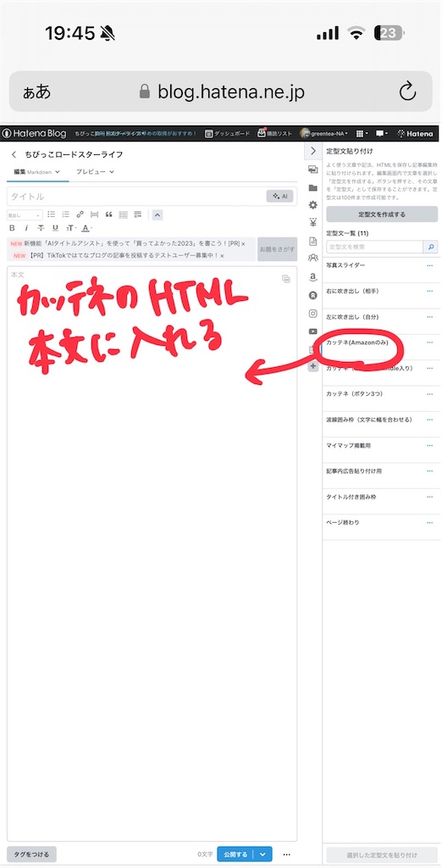The image size is (442, 868).
Task: Open the people icon in the sidebar
Action: pos(312,258)
